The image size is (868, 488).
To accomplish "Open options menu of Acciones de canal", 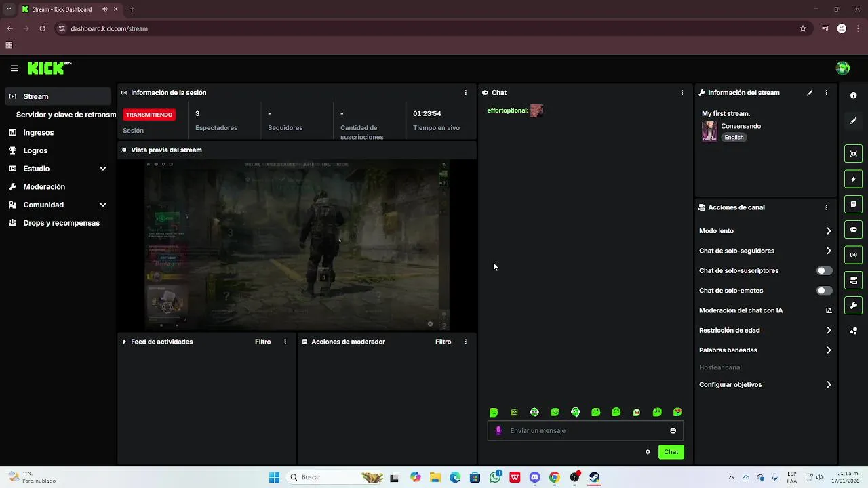I will tap(826, 207).
